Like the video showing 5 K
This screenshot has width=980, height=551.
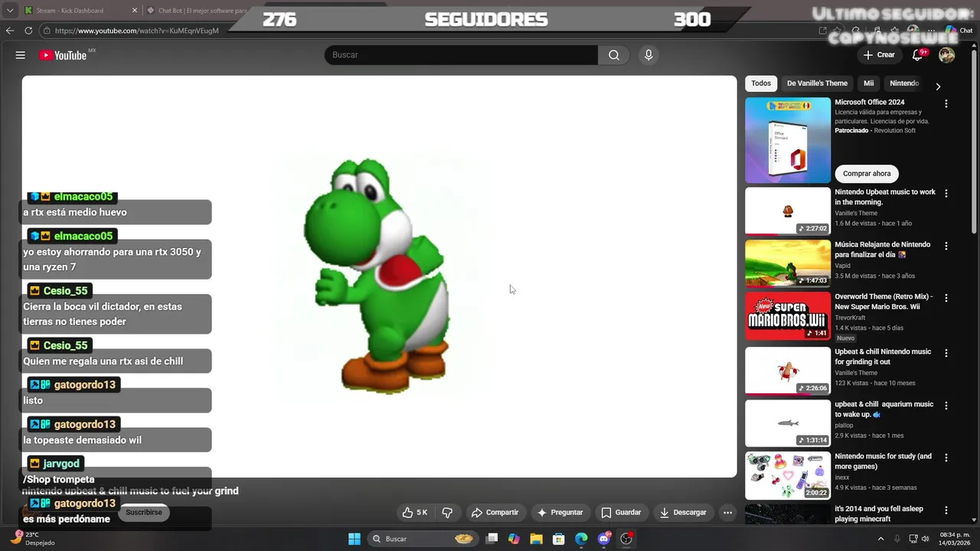click(x=415, y=513)
